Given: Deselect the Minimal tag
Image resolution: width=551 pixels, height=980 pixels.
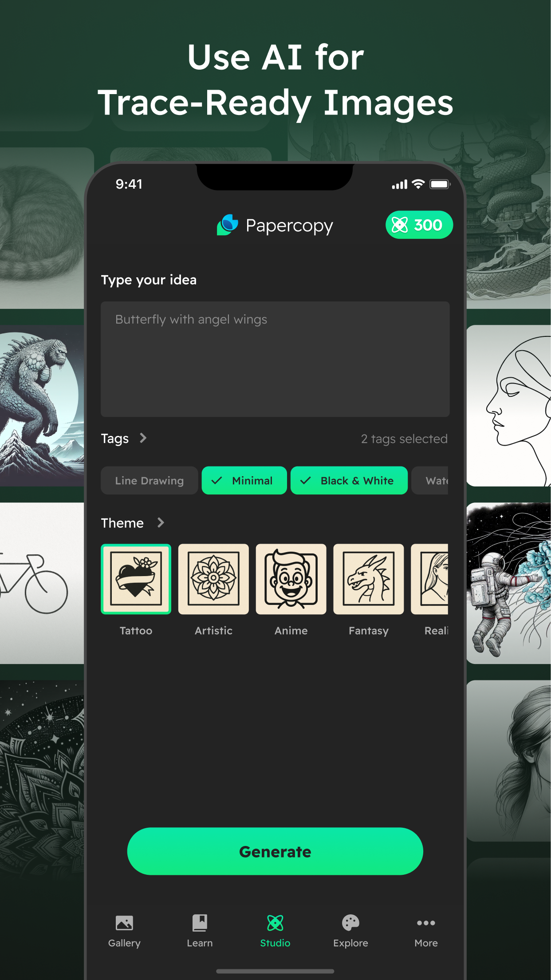Looking at the screenshot, I should pyautogui.click(x=244, y=480).
